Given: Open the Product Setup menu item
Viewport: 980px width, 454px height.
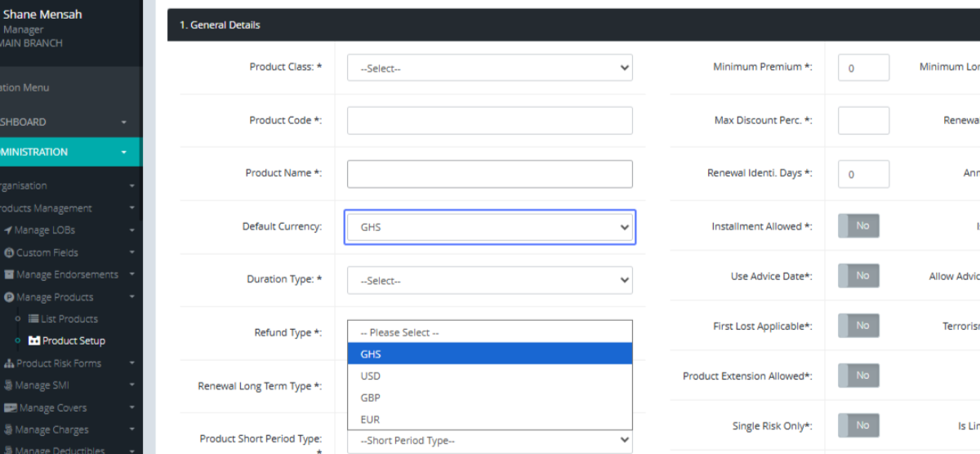Looking at the screenshot, I should [x=73, y=340].
